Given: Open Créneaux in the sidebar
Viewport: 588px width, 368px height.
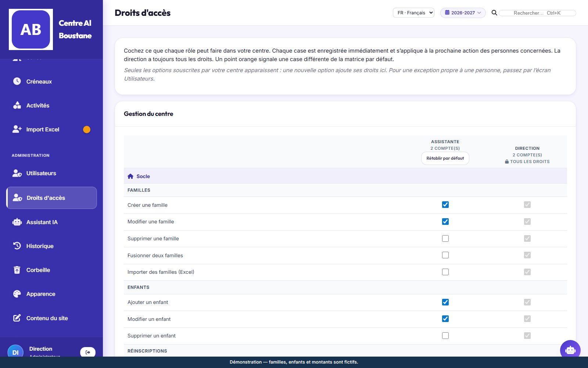Looking at the screenshot, I should pos(51,81).
